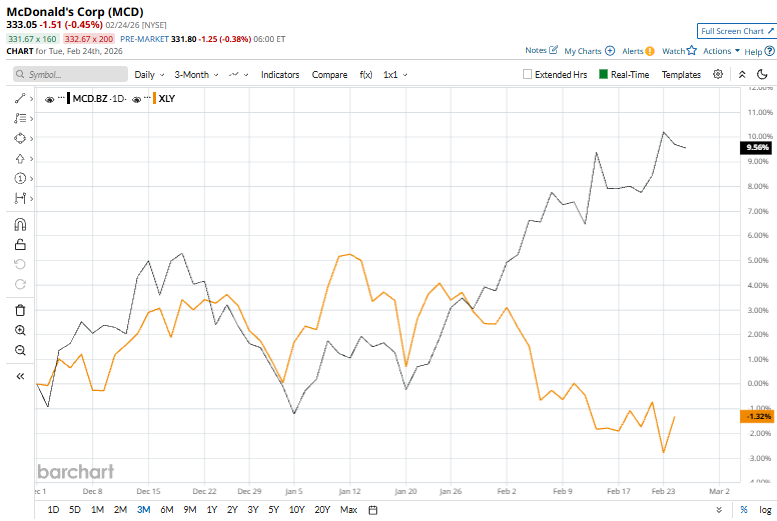Viewport: 777px width, 521px height.
Task: Select the 3Y time range
Action: pyautogui.click(x=253, y=510)
